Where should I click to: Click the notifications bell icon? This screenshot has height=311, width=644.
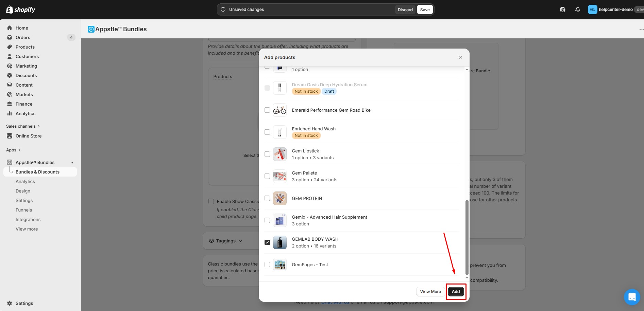coord(577,10)
